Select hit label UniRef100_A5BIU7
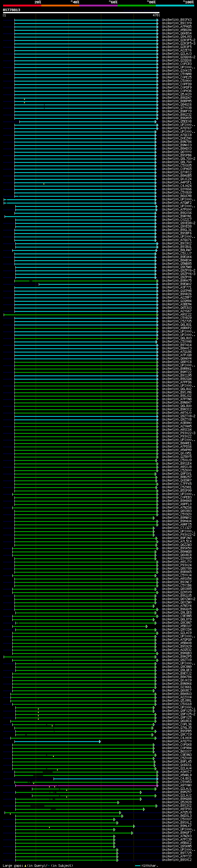197x868 pixels. (x=176, y=626)
